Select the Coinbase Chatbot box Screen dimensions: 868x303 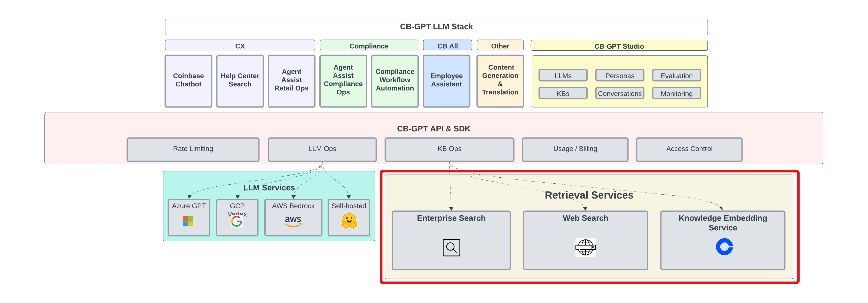point(188,81)
